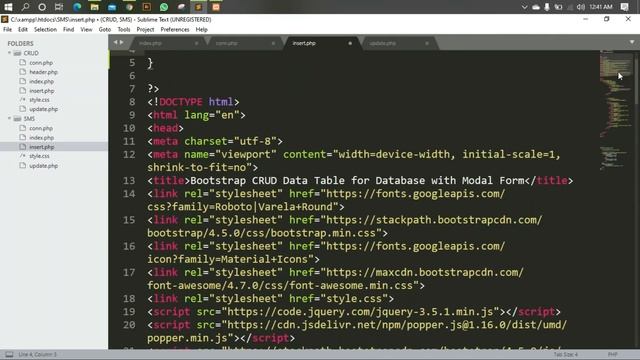Open the Find menu
Viewport: 640px width, 360px height.
(69, 29)
